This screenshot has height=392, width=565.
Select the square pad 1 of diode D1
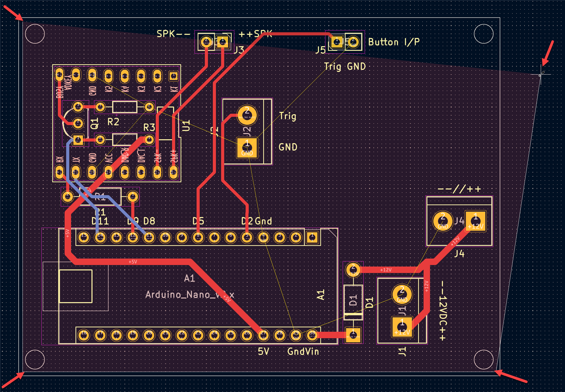[353, 335]
